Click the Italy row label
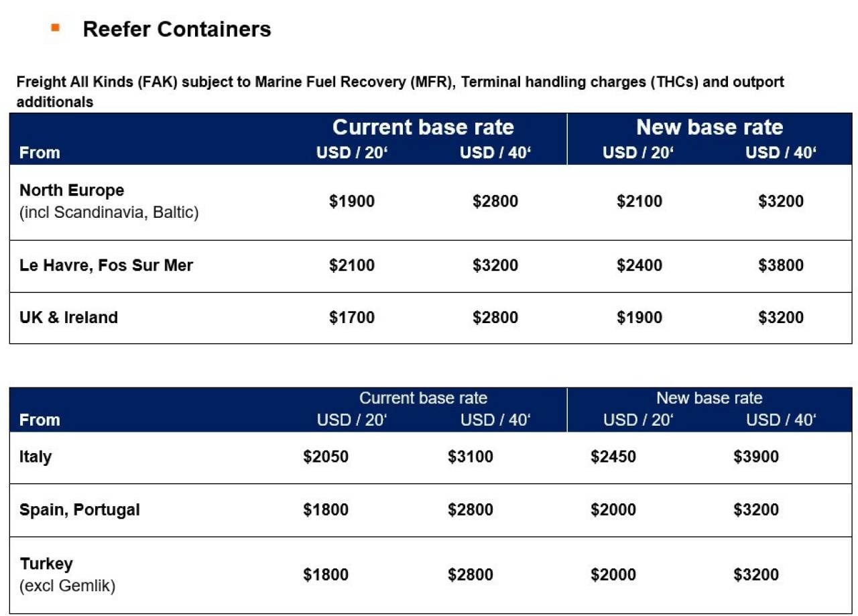Screen dimensions: 858x616 click(x=36, y=457)
